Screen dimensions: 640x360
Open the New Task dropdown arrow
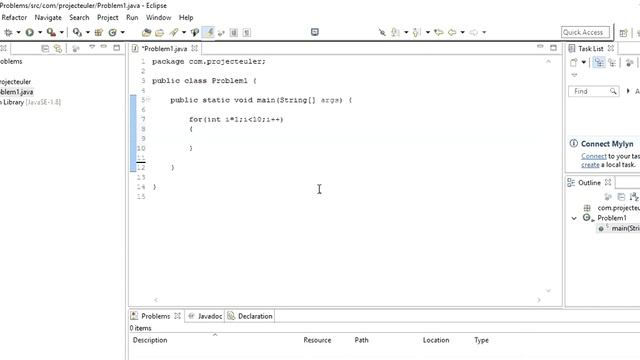click(584, 62)
